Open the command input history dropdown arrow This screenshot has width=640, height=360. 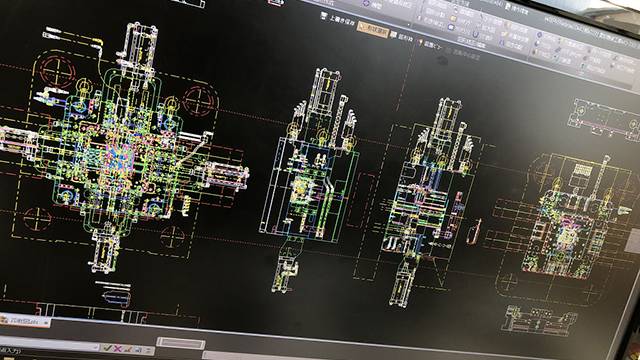[96, 347]
